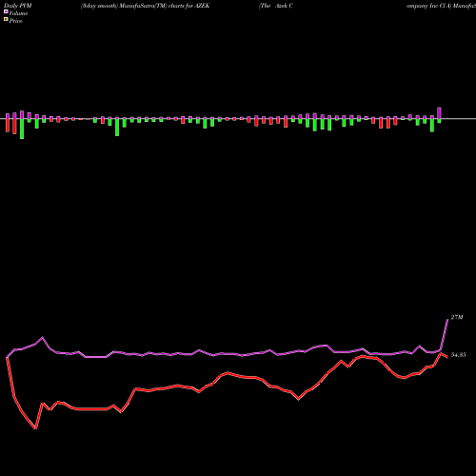The width and height of the screenshot is (476, 476).
Task: Click the 'Volume' legend label
Action: click(18, 13)
